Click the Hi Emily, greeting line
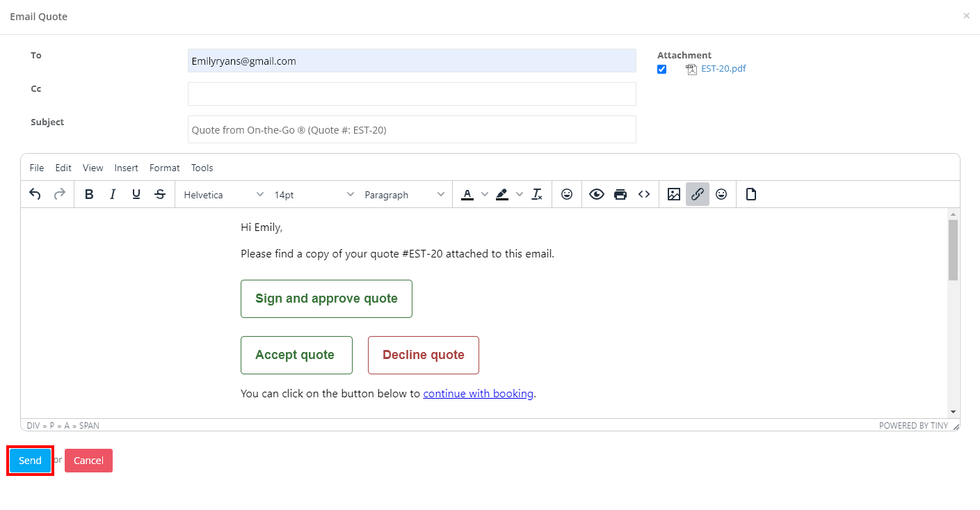980x510 pixels. [x=262, y=228]
